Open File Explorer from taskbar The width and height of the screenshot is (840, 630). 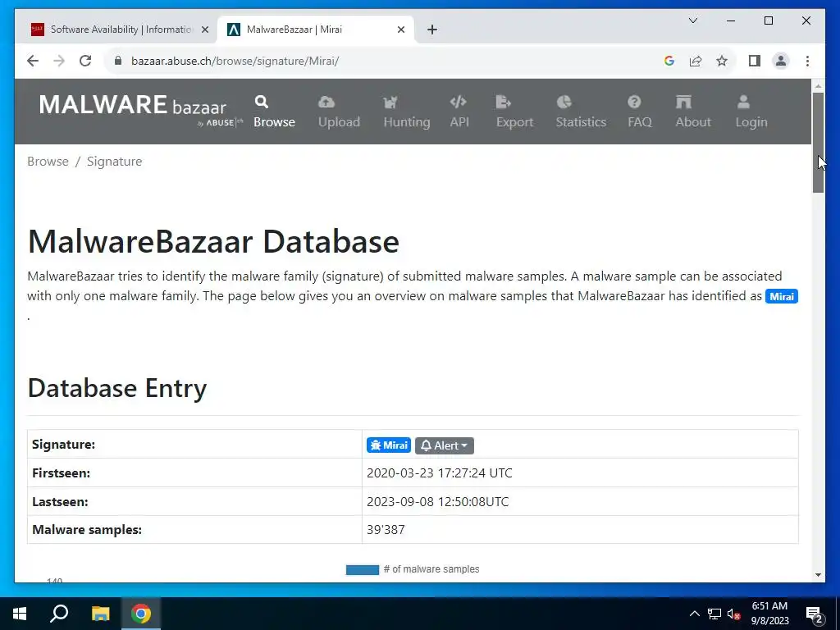coord(100,614)
